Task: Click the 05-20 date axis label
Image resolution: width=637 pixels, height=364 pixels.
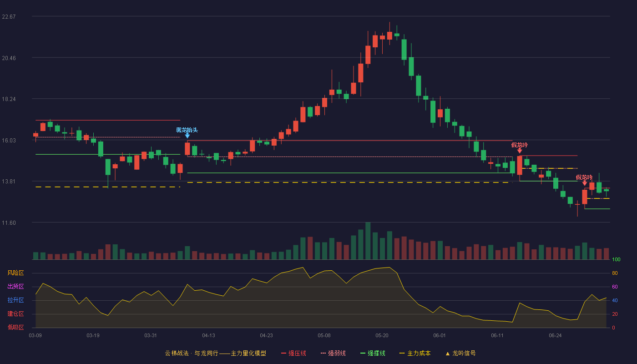Action: pos(382,335)
